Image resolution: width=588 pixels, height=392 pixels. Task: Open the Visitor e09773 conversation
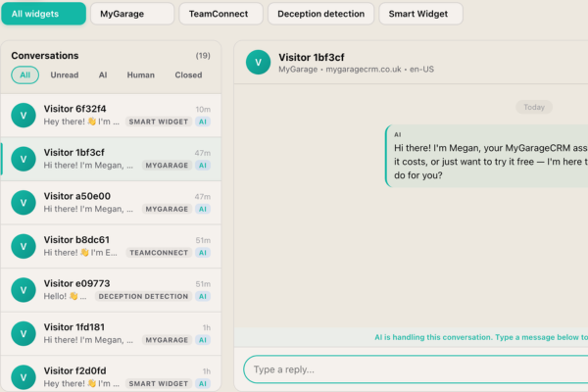111,290
